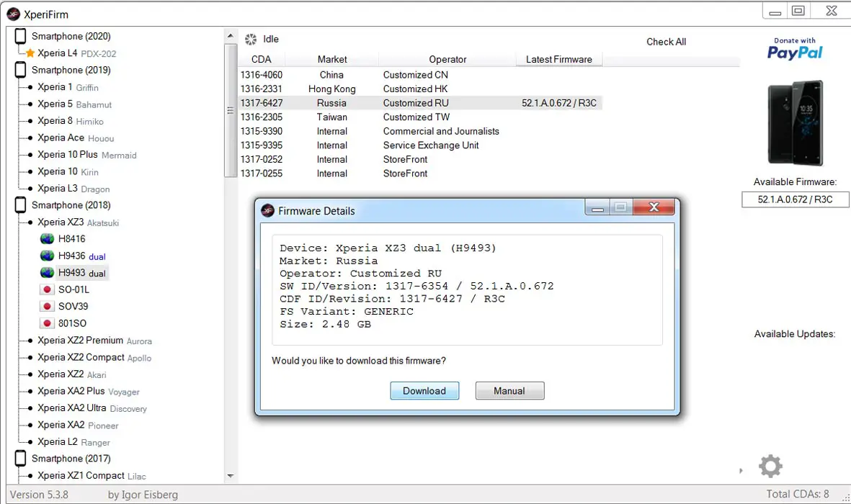Sort by the Latest Firmware column header
Viewport: 851px width, 504px height.
pos(559,59)
